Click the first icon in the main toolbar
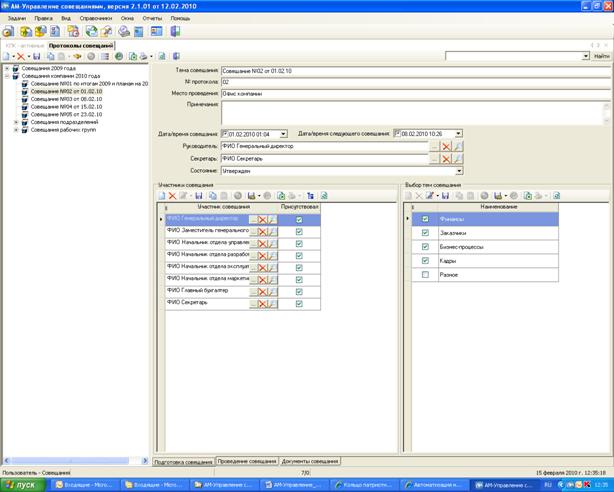This screenshot has height=492, width=614. coord(9,31)
